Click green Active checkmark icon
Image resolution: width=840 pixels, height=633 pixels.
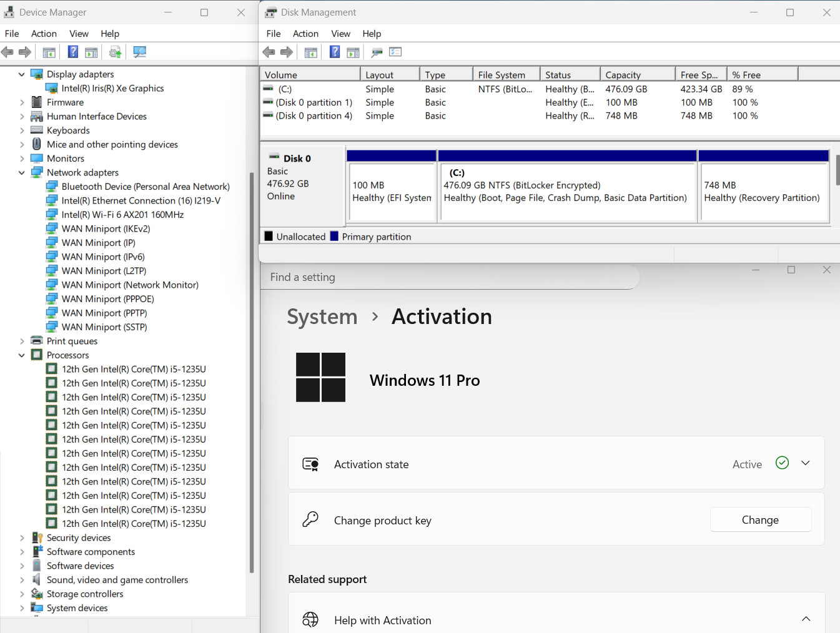pos(782,463)
